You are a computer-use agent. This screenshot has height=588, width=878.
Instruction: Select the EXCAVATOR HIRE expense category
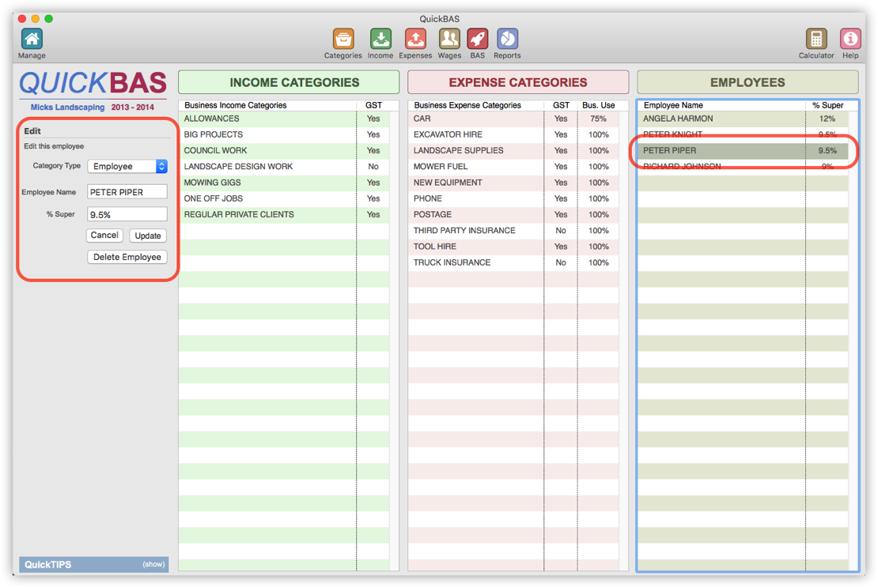448,134
